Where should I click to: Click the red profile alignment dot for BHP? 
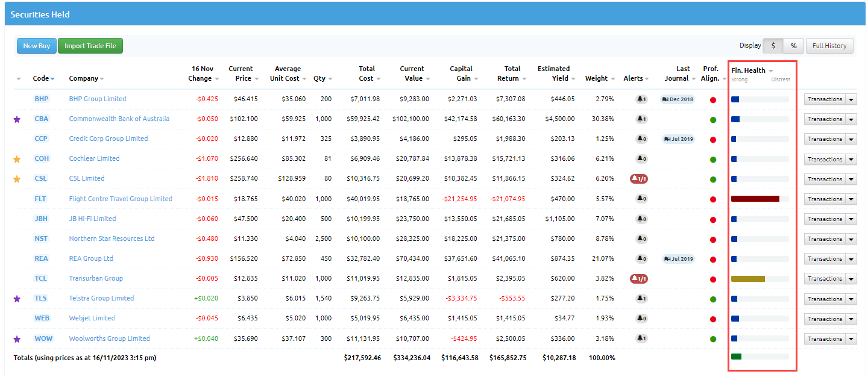(713, 100)
